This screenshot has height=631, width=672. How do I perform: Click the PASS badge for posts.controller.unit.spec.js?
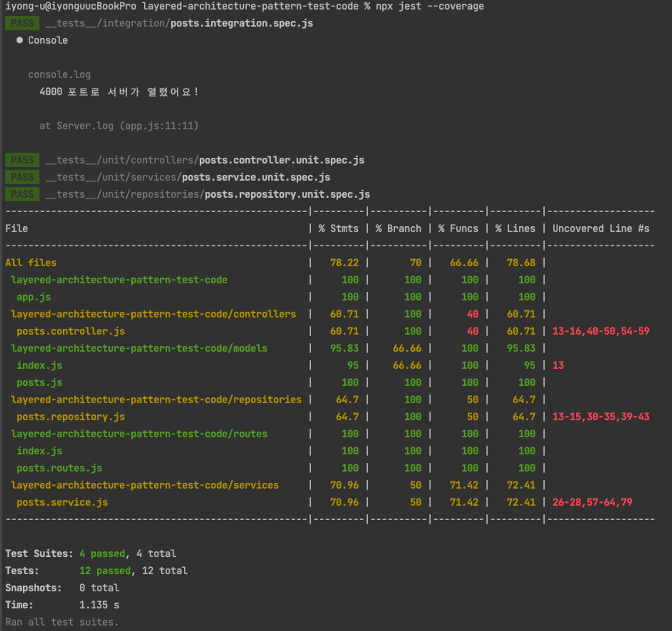click(x=22, y=160)
